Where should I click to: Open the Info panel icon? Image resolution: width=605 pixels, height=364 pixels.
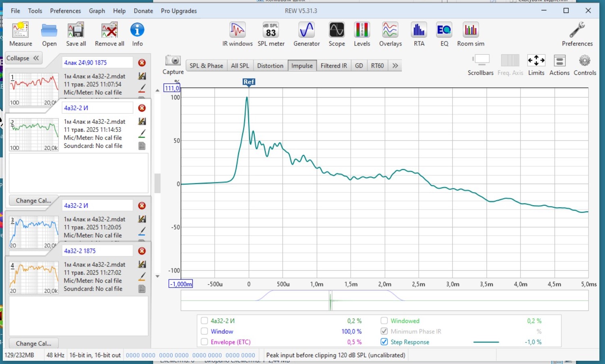137,34
